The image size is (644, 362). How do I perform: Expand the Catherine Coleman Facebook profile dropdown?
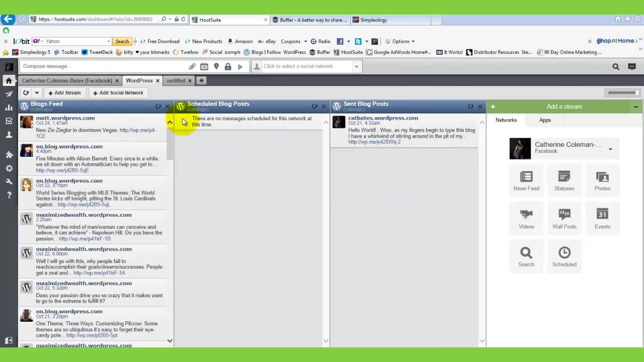(610, 149)
